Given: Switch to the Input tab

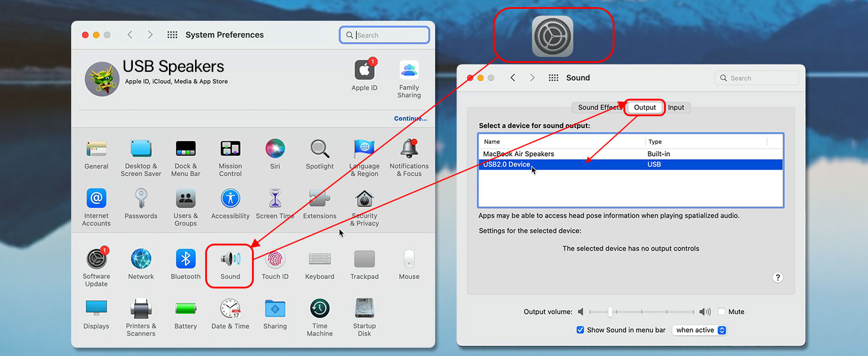Looking at the screenshot, I should [x=676, y=107].
